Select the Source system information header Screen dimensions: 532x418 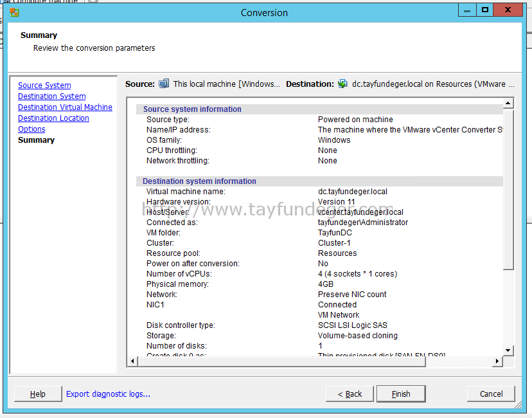point(192,109)
